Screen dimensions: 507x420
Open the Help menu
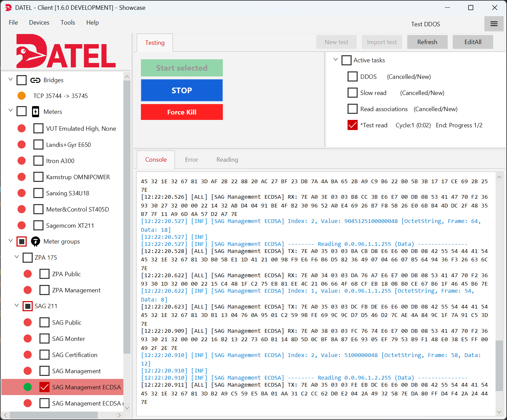tap(92, 23)
